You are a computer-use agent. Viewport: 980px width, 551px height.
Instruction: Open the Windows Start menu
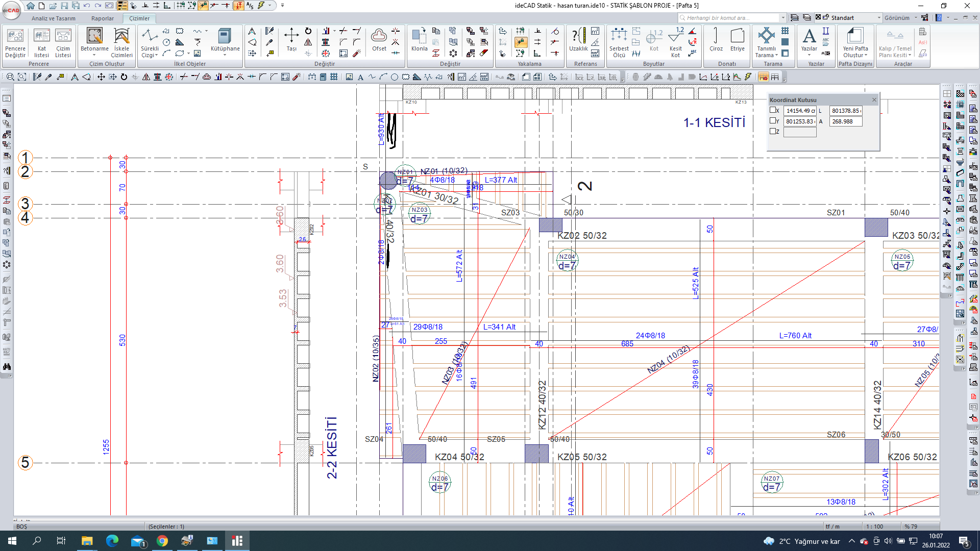[x=12, y=541]
